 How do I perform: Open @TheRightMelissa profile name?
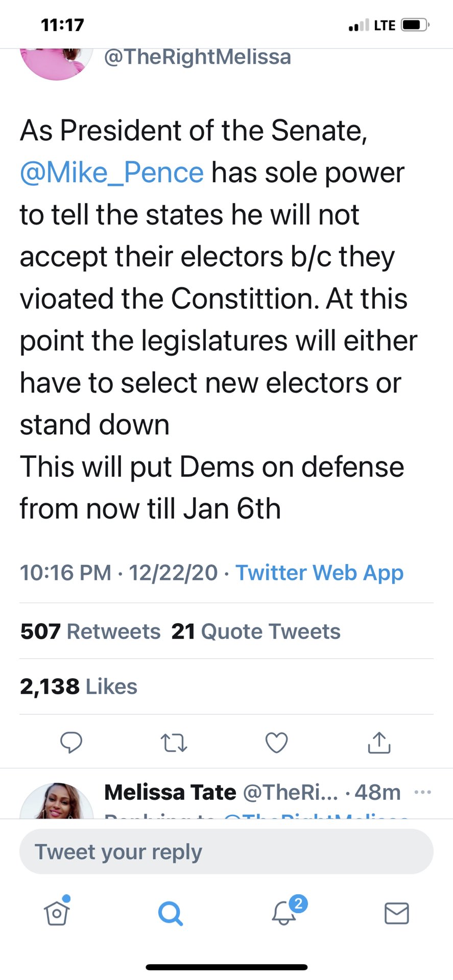pos(197,56)
